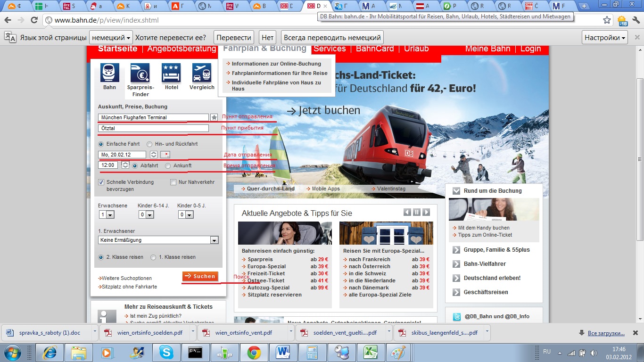644x362 pixels.
Task: Select the Abfahrt radio button
Action: (135, 166)
